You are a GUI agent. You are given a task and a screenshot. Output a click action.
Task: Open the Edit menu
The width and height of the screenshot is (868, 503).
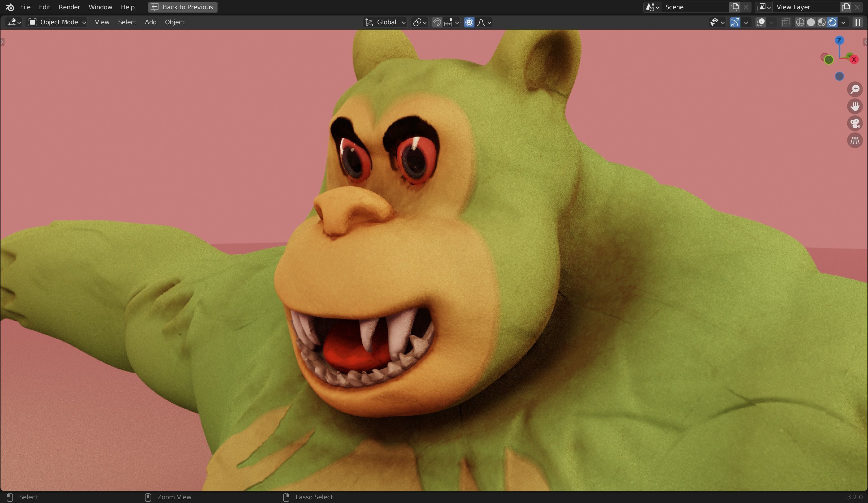44,7
